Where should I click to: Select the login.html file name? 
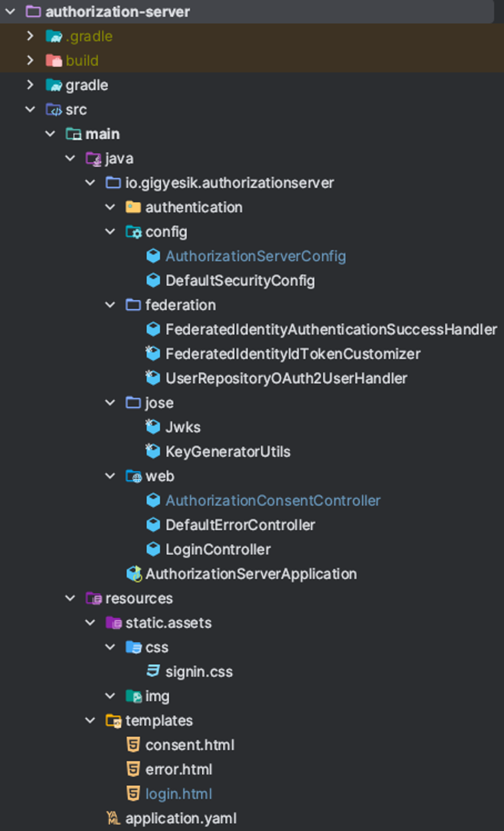179,794
